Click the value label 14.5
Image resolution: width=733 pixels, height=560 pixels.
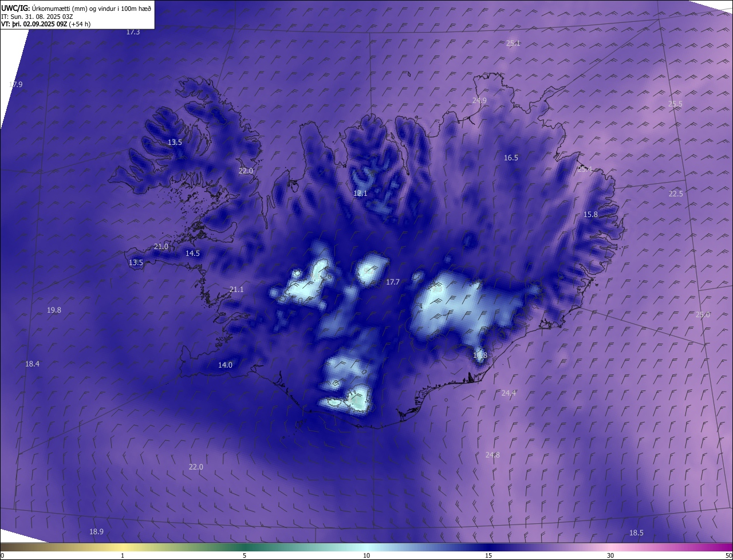coord(192,253)
